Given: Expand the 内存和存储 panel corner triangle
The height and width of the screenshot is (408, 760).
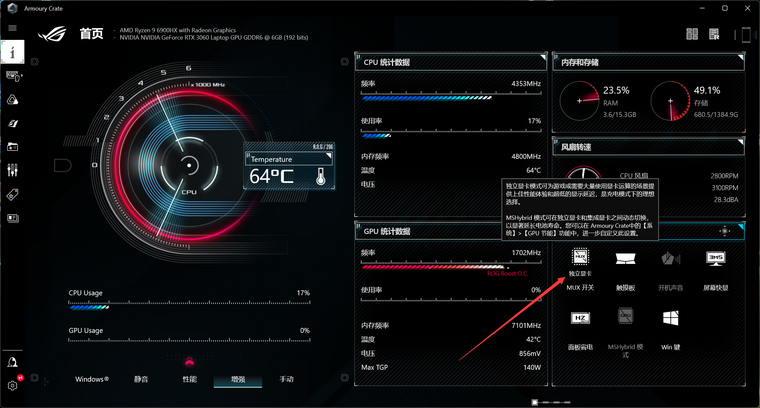Looking at the screenshot, I should 740,58.
